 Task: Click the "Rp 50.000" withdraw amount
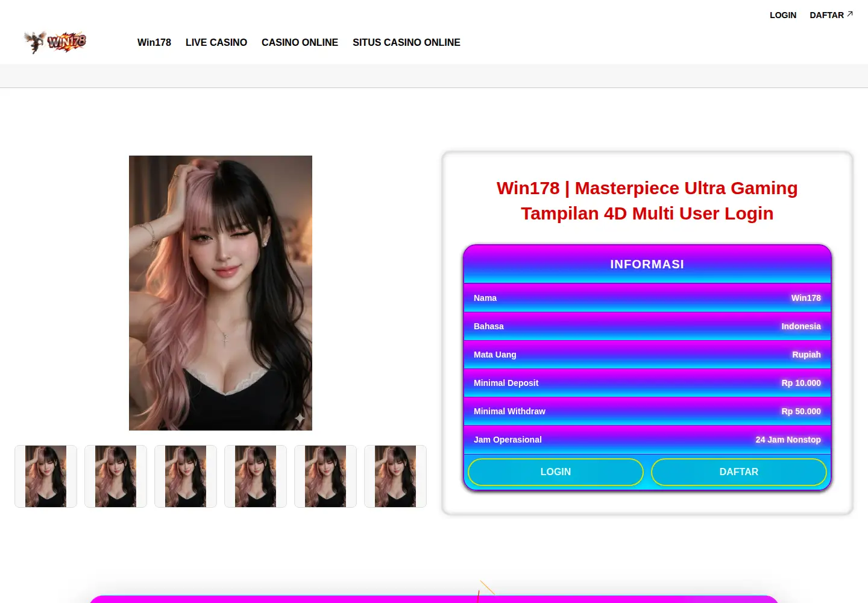pyautogui.click(x=801, y=411)
